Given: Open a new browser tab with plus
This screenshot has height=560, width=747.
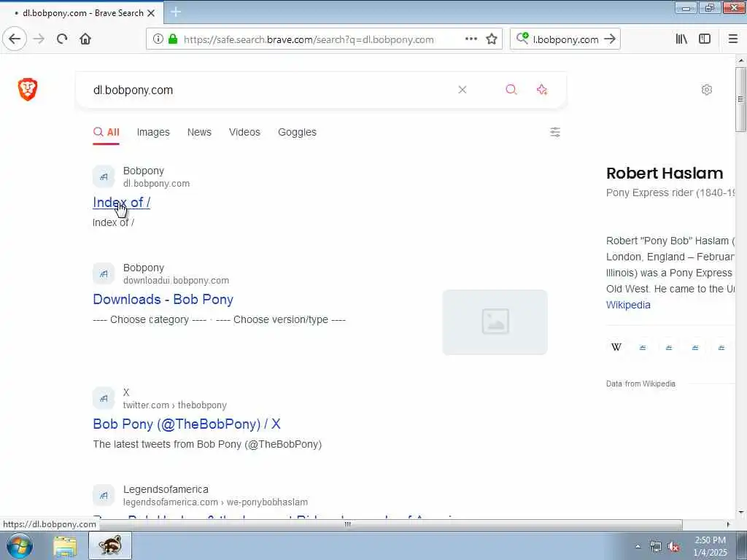Looking at the screenshot, I should (176, 12).
